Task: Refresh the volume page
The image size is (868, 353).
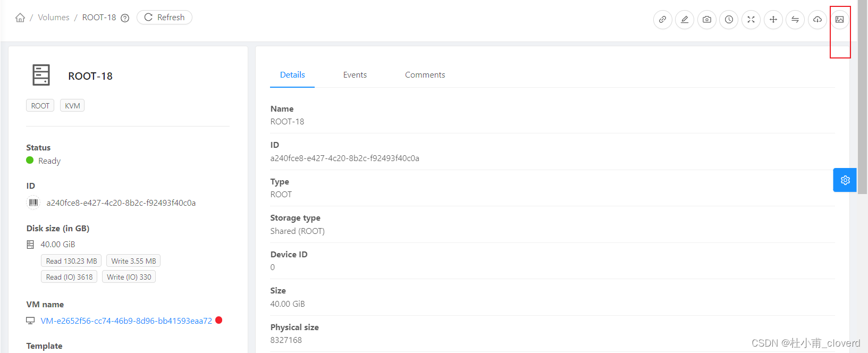Action: pyautogui.click(x=164, y=18)
